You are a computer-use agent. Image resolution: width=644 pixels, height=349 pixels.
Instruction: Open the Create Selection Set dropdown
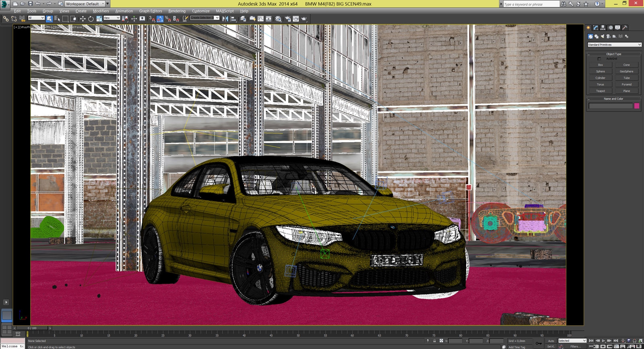click(x=204, y=18)
